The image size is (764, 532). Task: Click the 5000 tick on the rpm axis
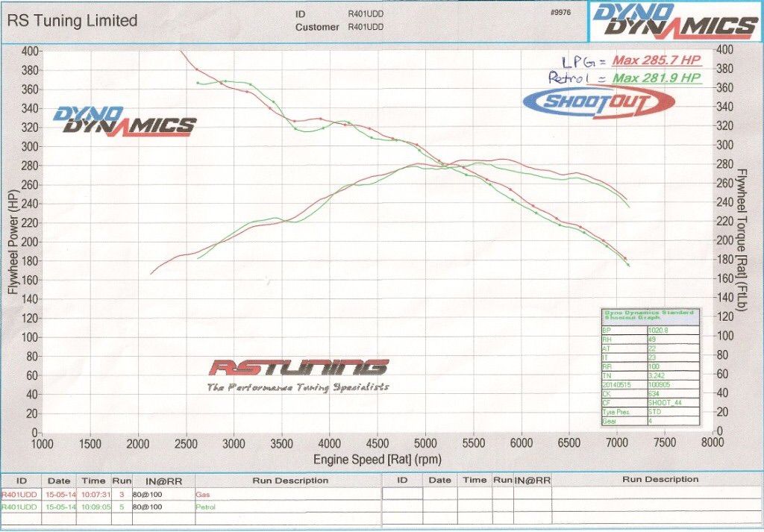(425, 443)
